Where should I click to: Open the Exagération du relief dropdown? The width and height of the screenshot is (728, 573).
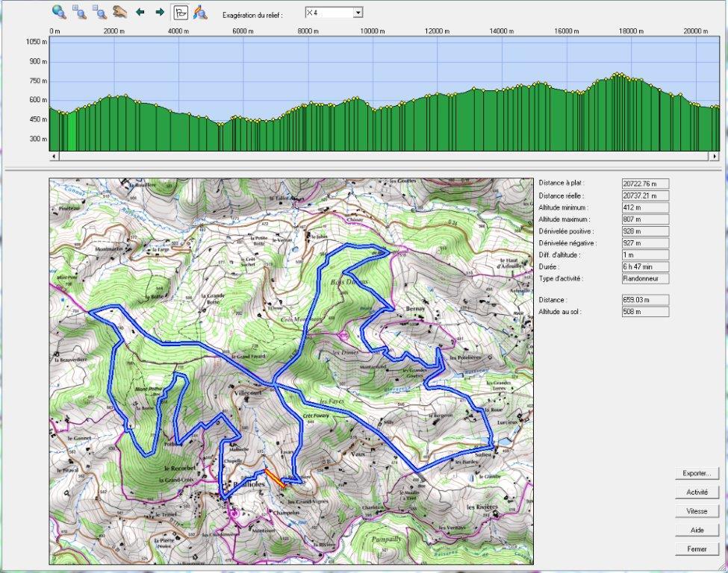358,13
